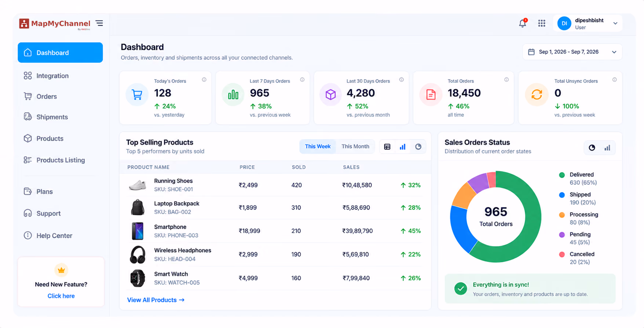The image size is (644, 328).
Task: Click the ₹39,89,790 sales value
Action: point(357,231)
